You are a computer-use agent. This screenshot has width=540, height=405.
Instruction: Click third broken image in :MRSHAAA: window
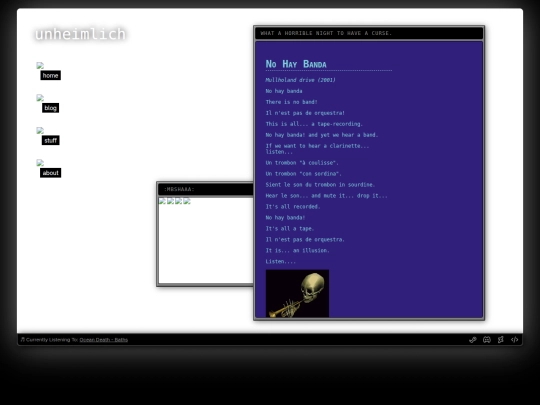point(179,201)
